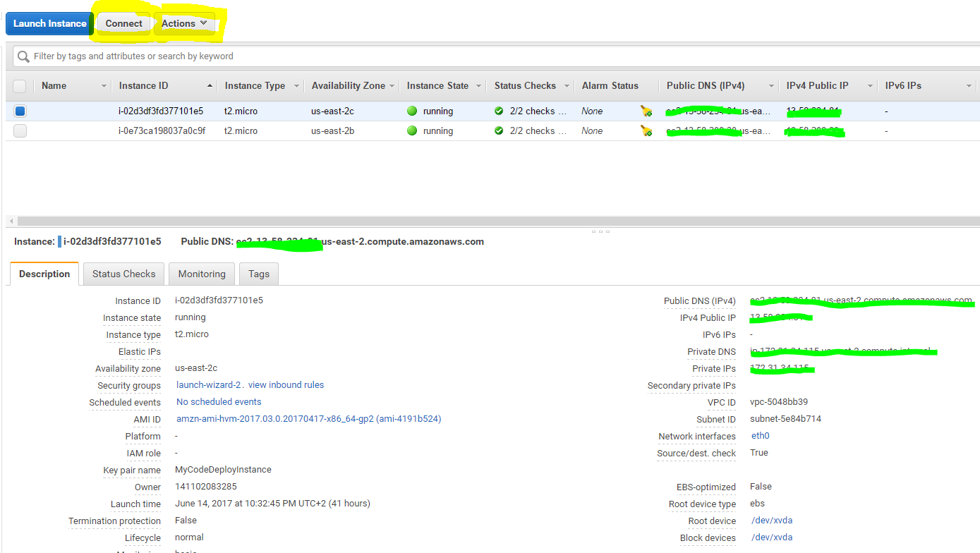Click Subnet ID value subnet-5e84b714
This screenshot has width=980, height=553.
pos(785,419)
